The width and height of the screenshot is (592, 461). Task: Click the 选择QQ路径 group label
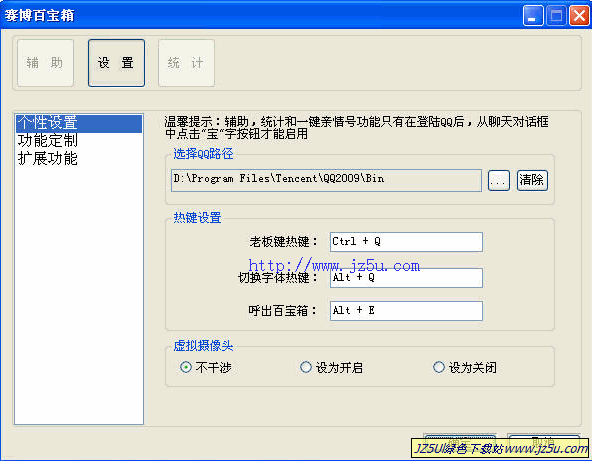[203, 154]
